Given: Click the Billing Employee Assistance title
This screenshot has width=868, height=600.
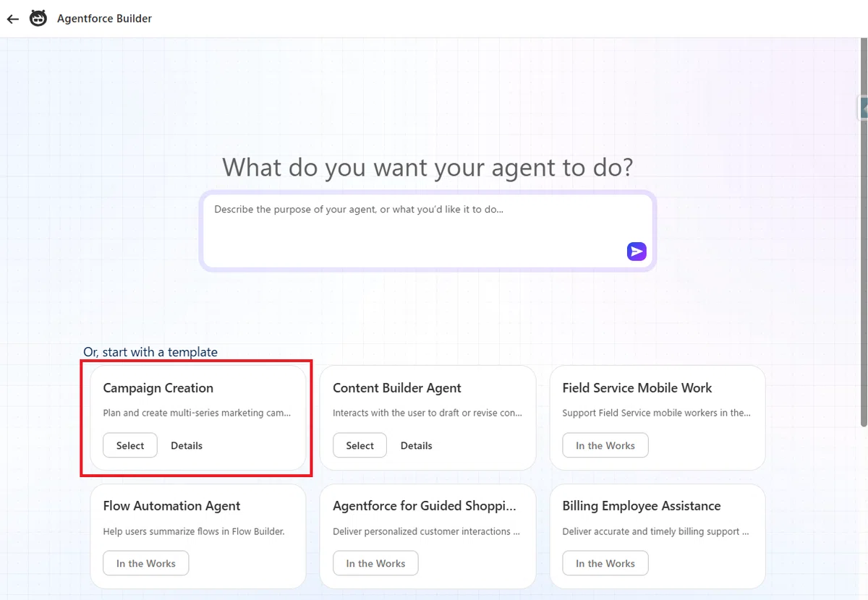Looking at the screenshot, I should click(x=642, y=506).
